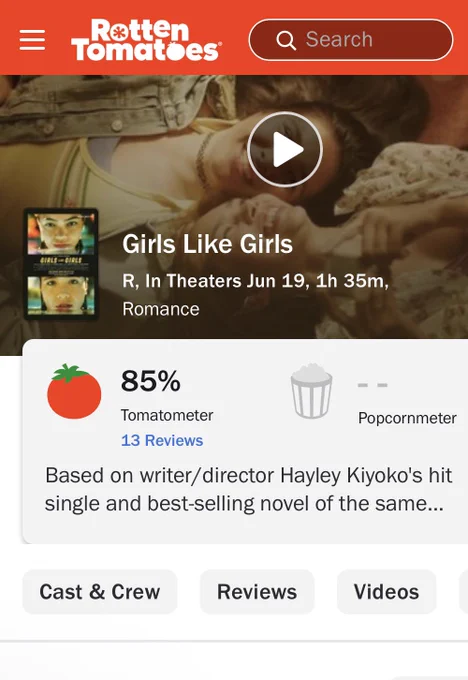468x680 pixels.
Task: Open the Cast & Crew tab
Action: 100,592
